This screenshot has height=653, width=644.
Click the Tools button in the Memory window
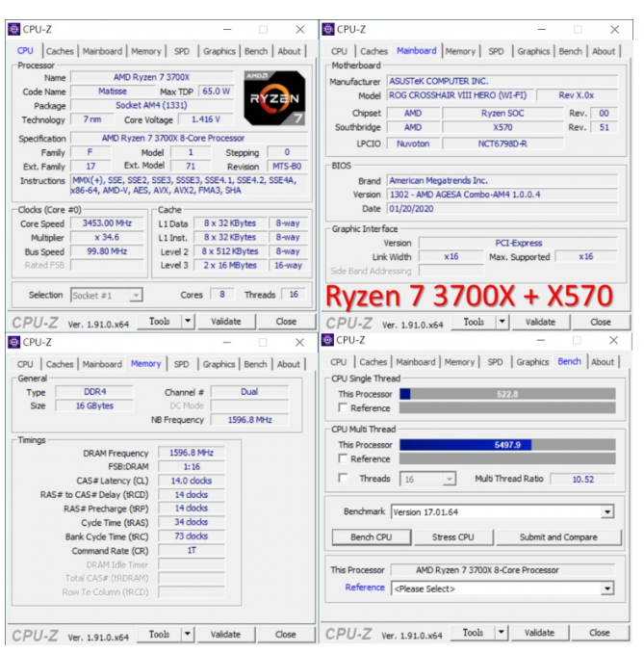160,634
